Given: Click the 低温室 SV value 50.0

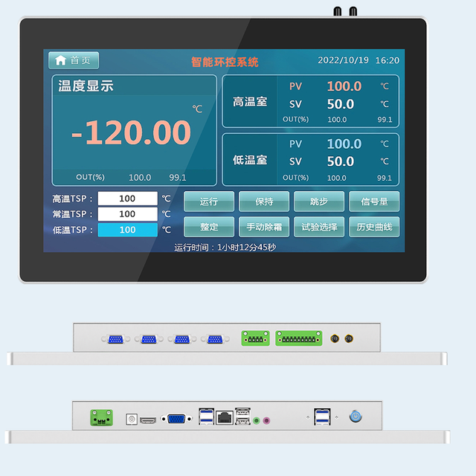Looking at the screenshot, I should point(341,161).
